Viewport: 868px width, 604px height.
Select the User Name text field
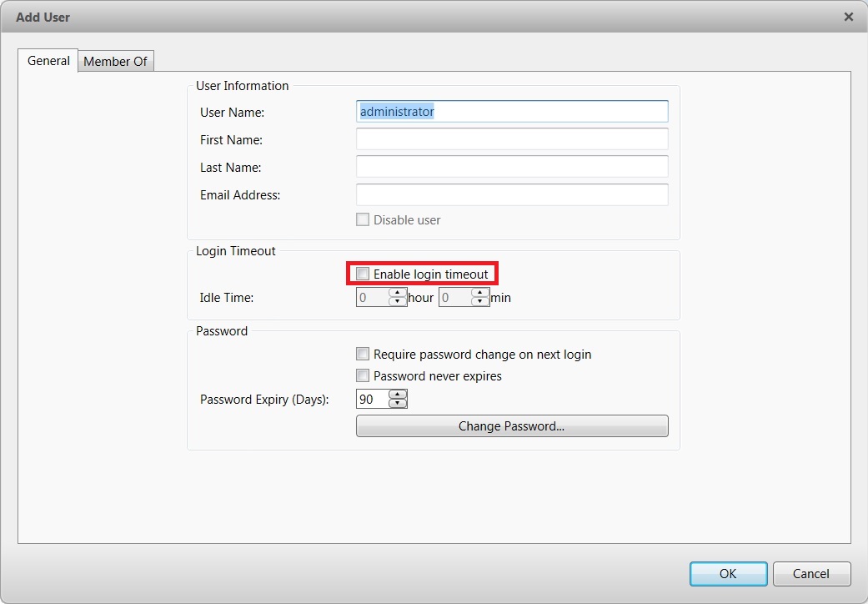512,111
